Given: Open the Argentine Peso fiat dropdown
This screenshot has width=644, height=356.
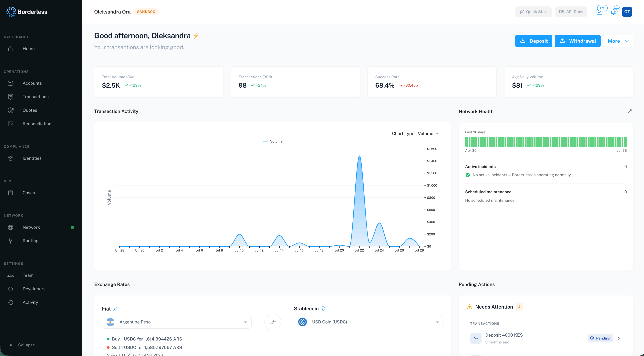Looking at the screenshot, I should (x=176, y=322).
